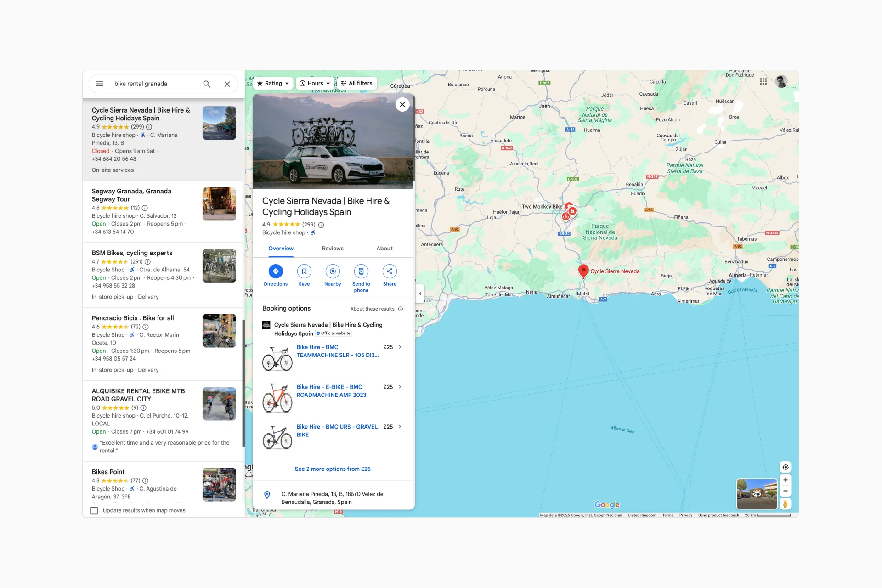Open All filters panel
The height and width of the screenshot is (588, 882).
(356, 84)
